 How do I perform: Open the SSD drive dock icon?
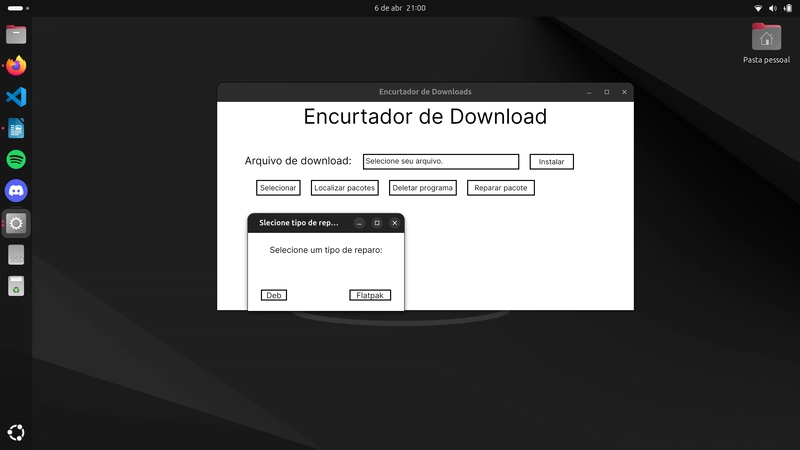click(x=16, y=255)
